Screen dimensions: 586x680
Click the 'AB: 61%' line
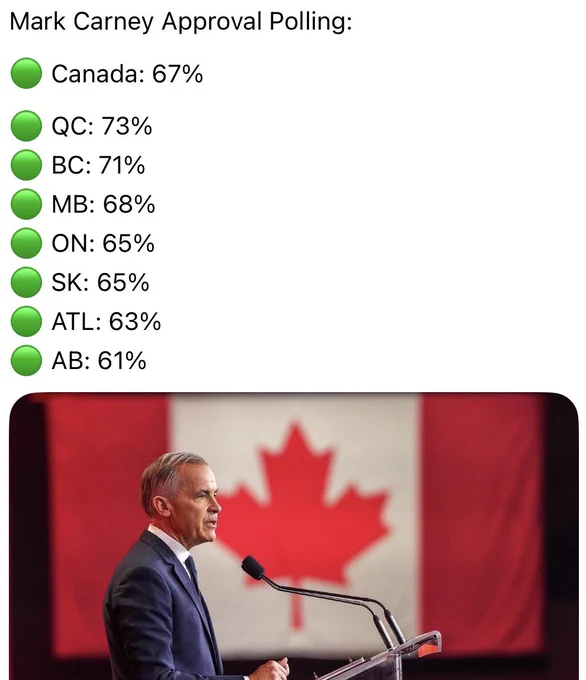(99, 360)
